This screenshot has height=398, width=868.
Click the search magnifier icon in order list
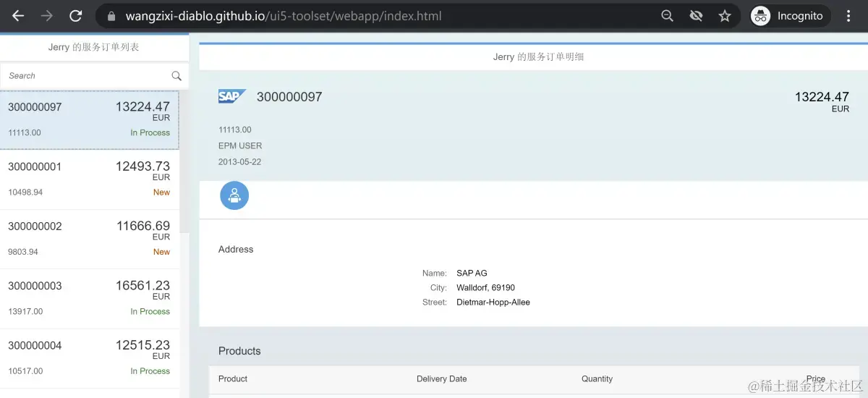coord(176,75)
